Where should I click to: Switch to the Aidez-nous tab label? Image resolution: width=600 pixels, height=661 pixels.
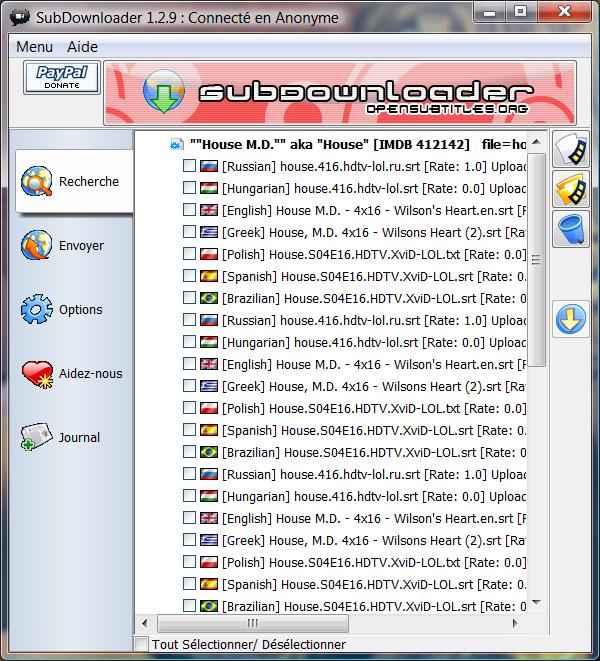click(91, 373)
